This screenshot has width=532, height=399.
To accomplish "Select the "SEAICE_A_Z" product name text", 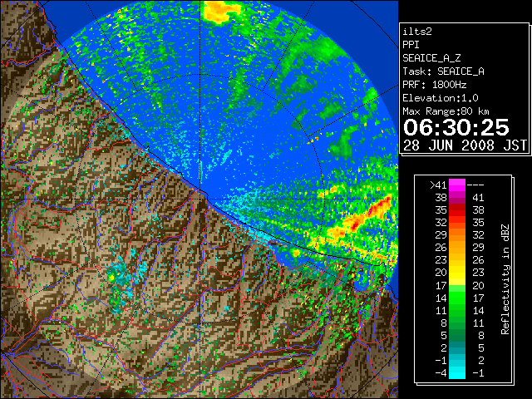I will click(431, 58).
